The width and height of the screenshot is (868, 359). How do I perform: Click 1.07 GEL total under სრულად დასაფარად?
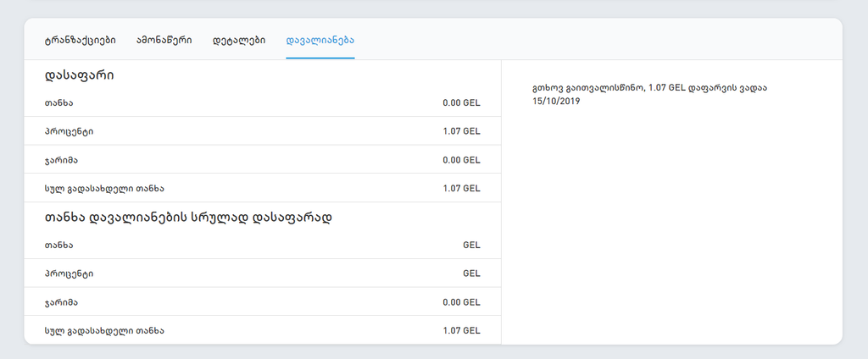pos(461,331)
